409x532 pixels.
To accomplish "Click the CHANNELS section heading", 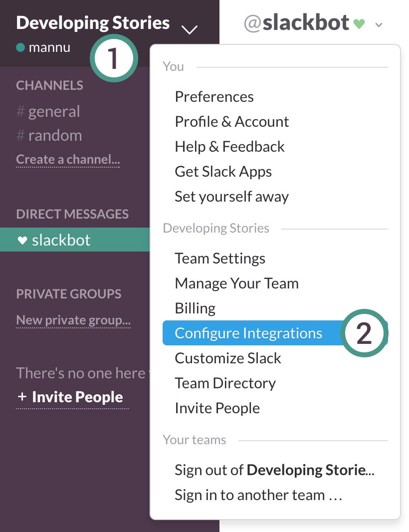I will click(49, 85).
